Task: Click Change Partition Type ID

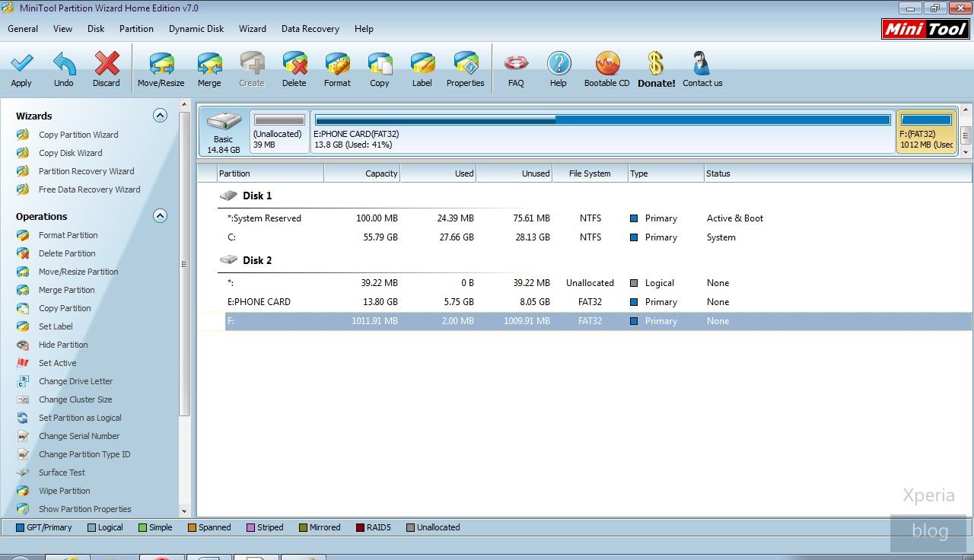Action: coord(84,454)
